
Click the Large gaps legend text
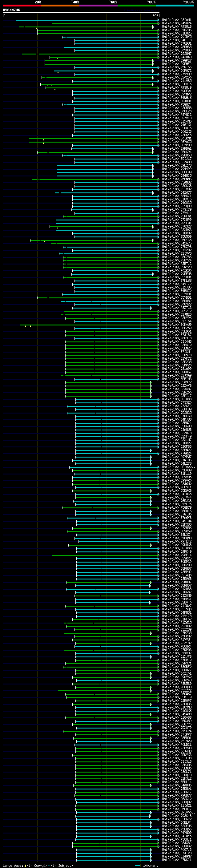[38, 865]
